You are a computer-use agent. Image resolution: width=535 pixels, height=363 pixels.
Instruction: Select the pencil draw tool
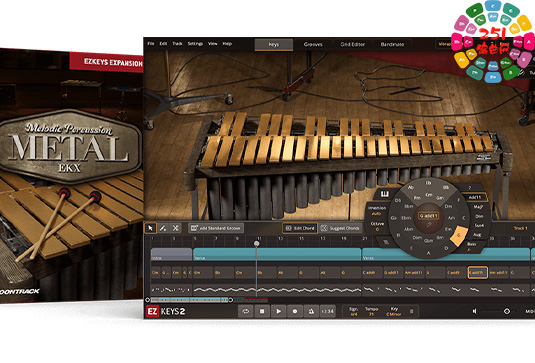pos(163,228)
